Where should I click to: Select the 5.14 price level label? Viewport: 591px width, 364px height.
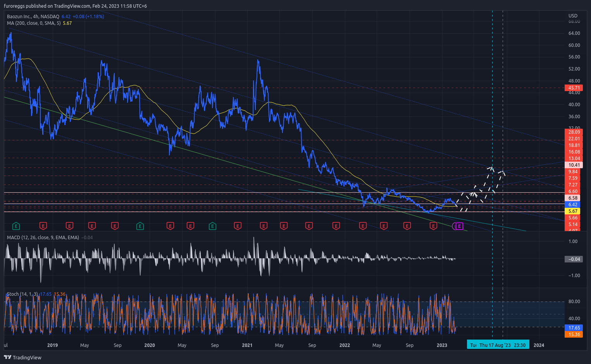[x=574, y=224]
